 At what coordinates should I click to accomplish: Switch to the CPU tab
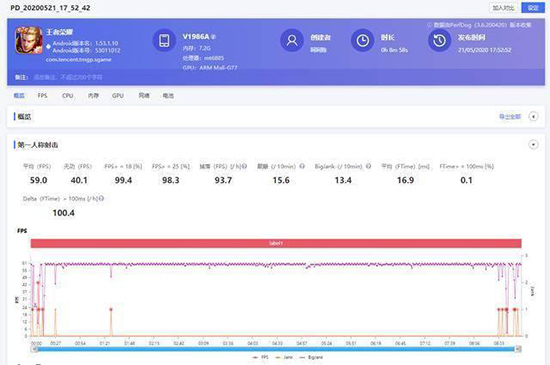[67, 95]
